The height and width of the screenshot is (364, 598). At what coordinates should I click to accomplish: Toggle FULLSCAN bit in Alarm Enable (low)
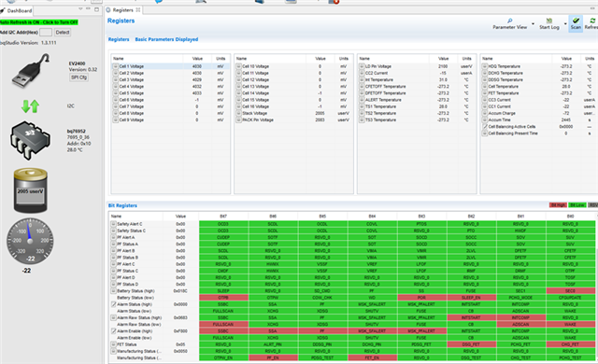pyautogui.click(x=223, y=338)
